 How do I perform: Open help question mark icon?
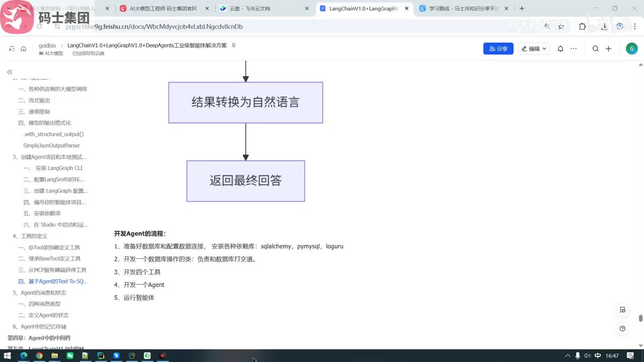tap(623, 328)
